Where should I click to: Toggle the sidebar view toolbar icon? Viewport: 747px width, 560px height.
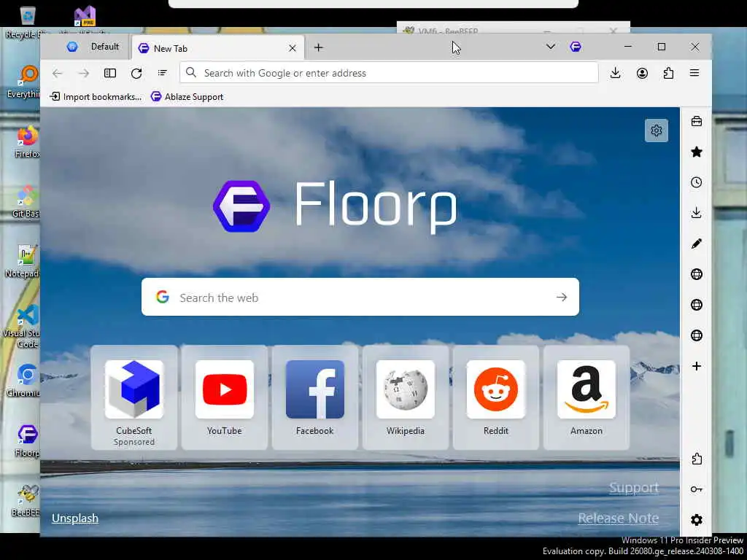pyautogui.click(x=110, y=73)
